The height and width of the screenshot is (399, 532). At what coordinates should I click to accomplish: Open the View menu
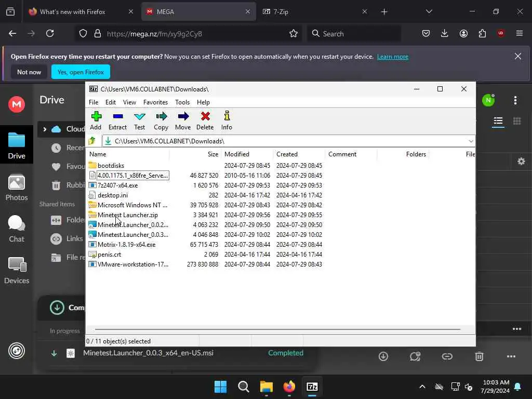(x=129, y=102)
